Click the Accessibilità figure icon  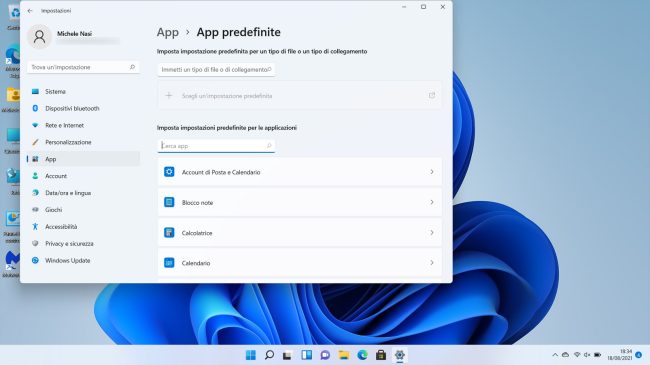point(35,226)
